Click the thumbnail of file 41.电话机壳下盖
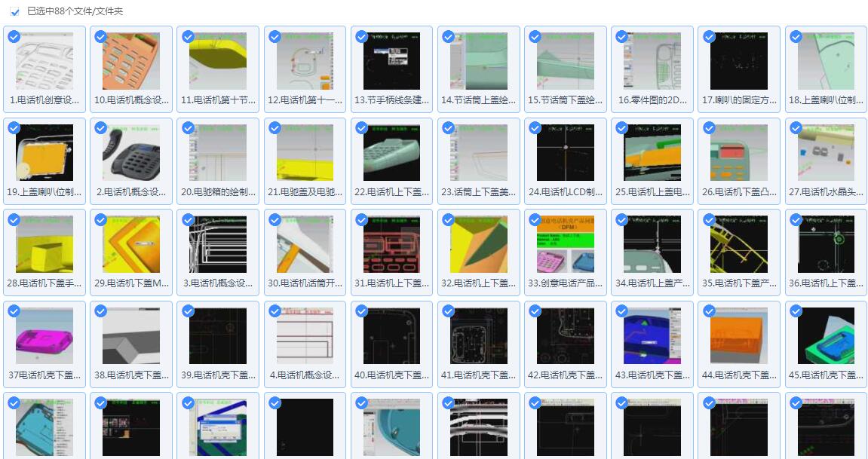This screenshot has width=868, height=459. [479, 335]
